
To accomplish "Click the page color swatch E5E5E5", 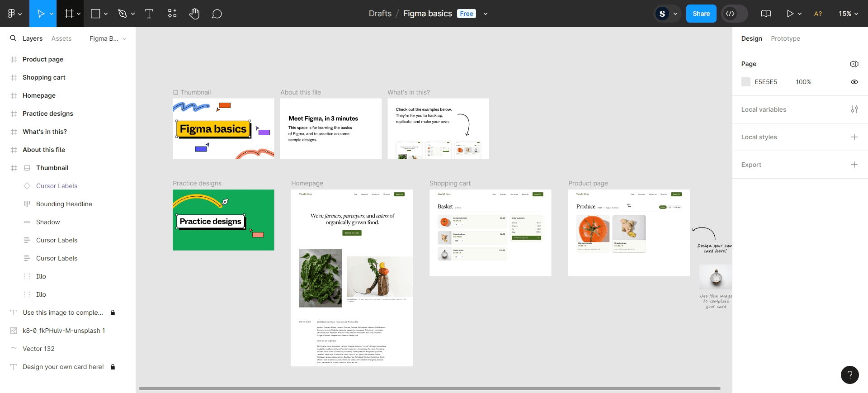I will (x=746, y=82).
